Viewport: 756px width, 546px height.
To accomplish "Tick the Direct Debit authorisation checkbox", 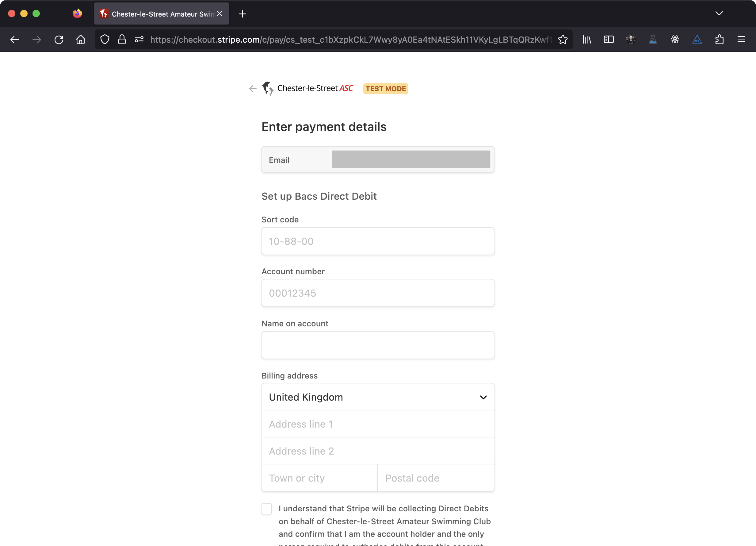I will [266, 509].
